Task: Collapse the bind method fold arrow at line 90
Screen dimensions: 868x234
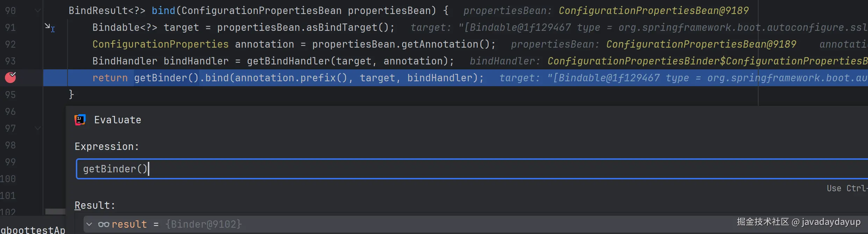Action: (x=38, y=11)
